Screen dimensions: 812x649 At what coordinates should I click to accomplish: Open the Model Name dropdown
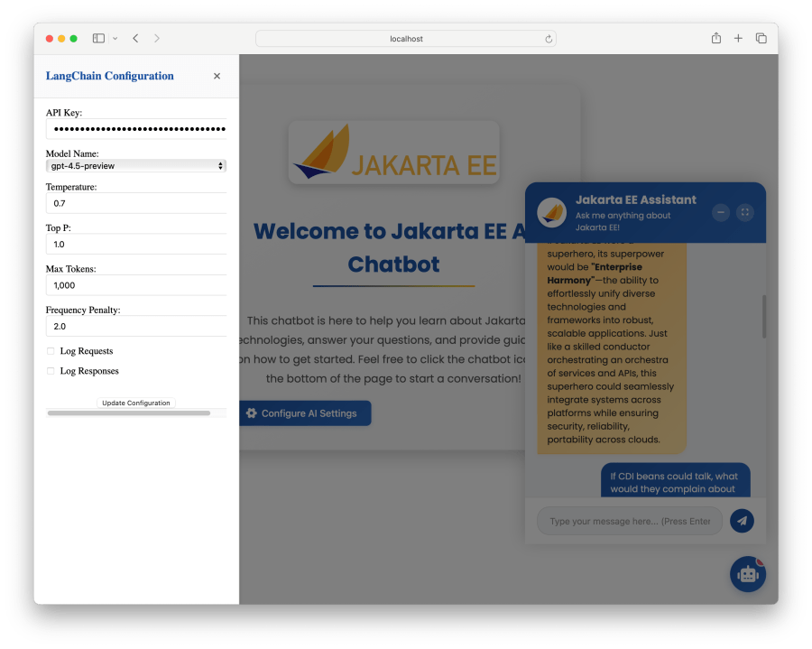click(x=136, y=166)
